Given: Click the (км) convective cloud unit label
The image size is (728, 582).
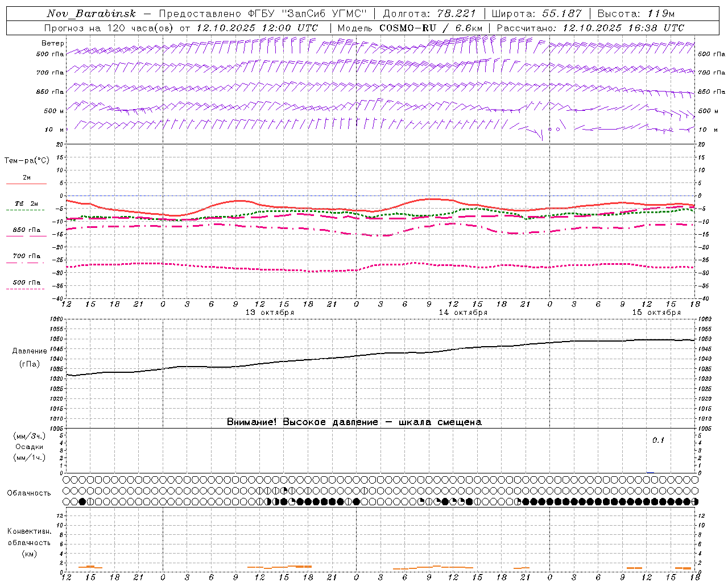Looking at the screenshot, I should [30, 554].
